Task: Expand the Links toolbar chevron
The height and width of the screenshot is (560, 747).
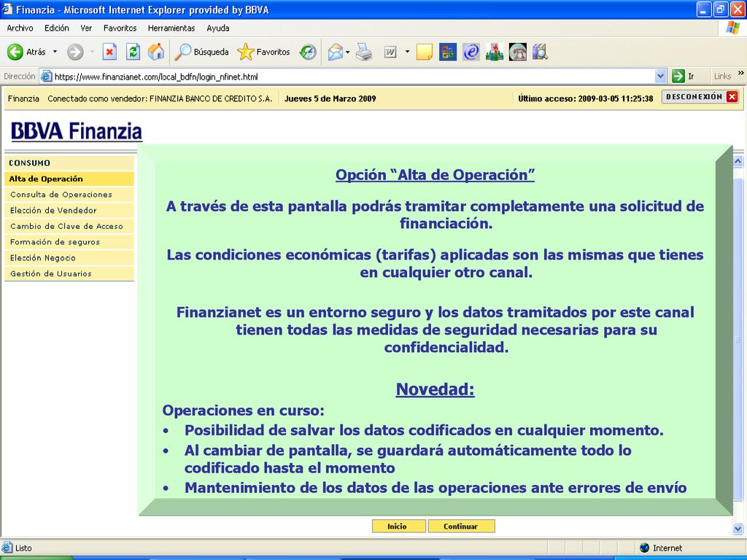Action: [741, 74]
